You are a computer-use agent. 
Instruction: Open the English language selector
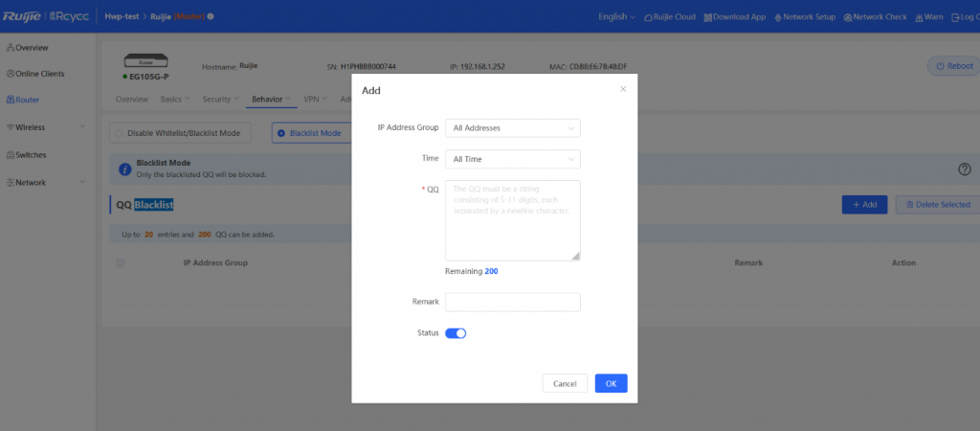pyautogui.click(x=616, y=16)
